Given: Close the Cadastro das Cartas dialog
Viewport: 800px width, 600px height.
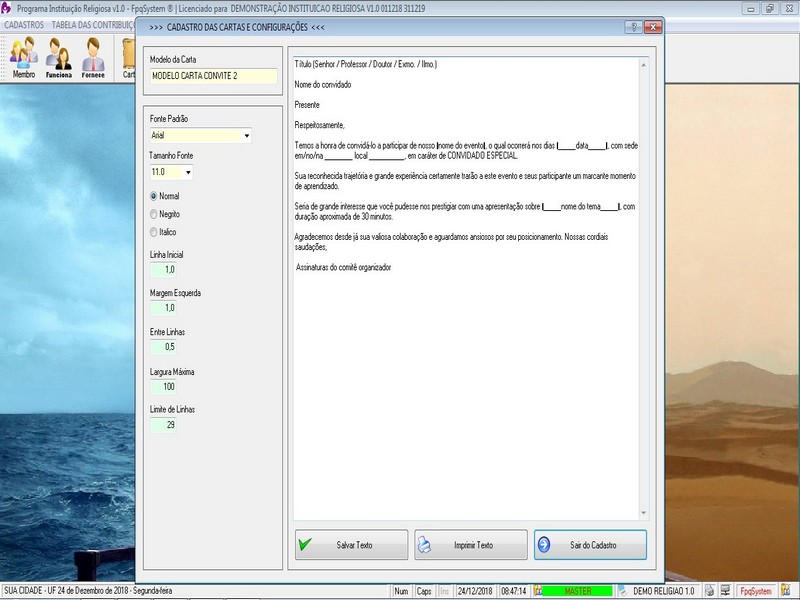Looking at the screenshot, I should 653,27.
